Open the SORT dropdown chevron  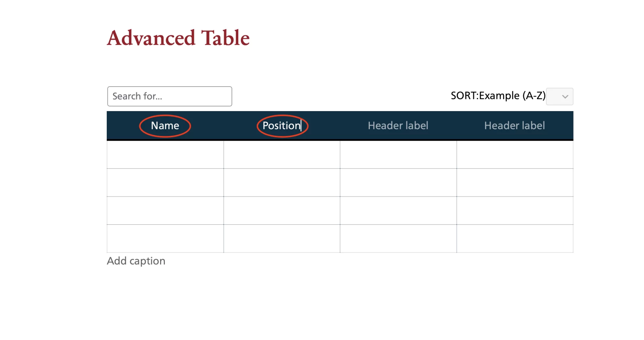tap(565, 97)
